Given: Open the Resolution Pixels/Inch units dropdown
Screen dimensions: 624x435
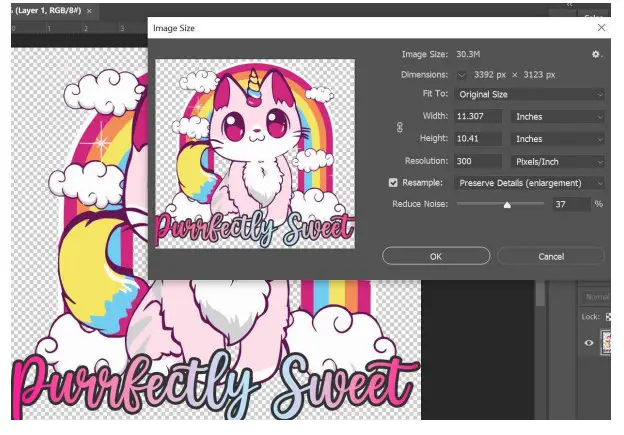Looking at the screenshot, I should pos(558,162).
